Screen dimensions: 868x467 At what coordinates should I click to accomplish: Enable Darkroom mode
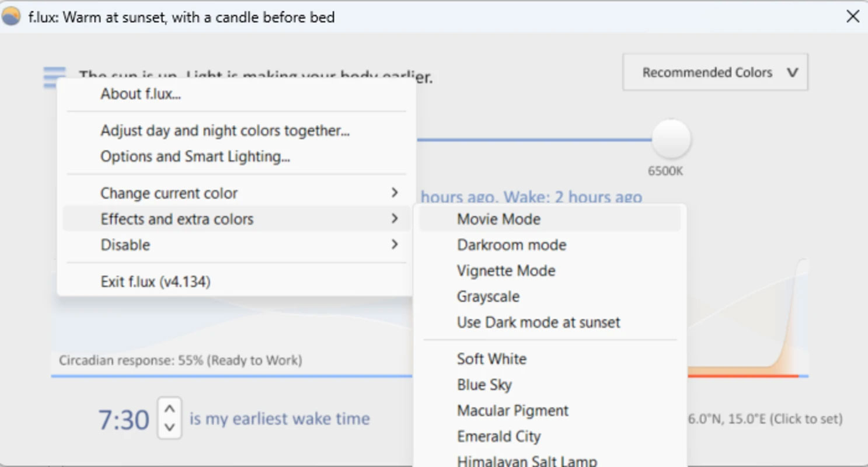pos(550,245)
